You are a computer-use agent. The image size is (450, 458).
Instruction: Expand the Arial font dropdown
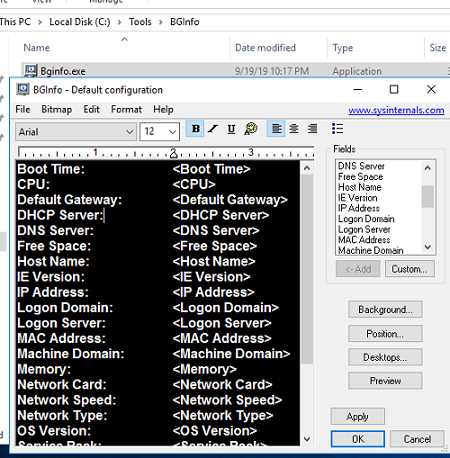click(130, 132)
